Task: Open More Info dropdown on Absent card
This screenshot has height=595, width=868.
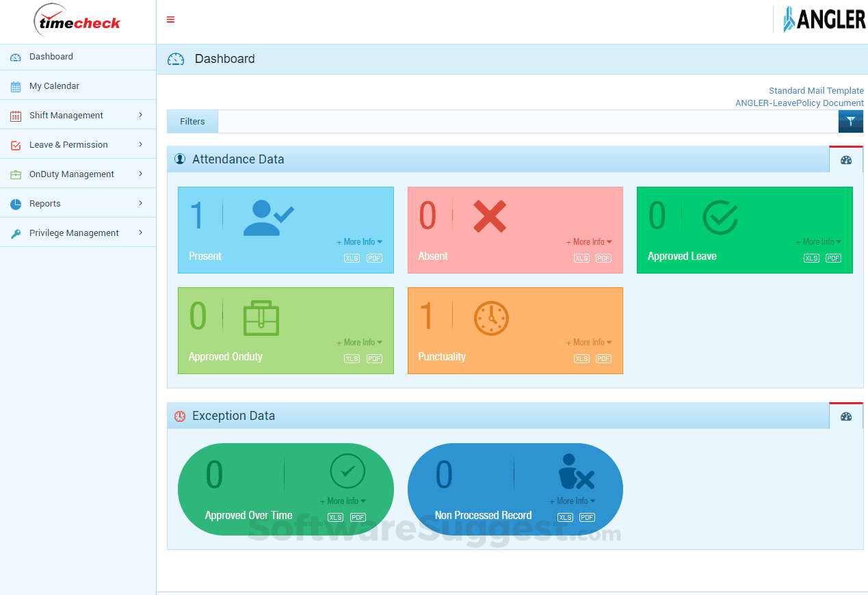Action: [x=589, y=241]
